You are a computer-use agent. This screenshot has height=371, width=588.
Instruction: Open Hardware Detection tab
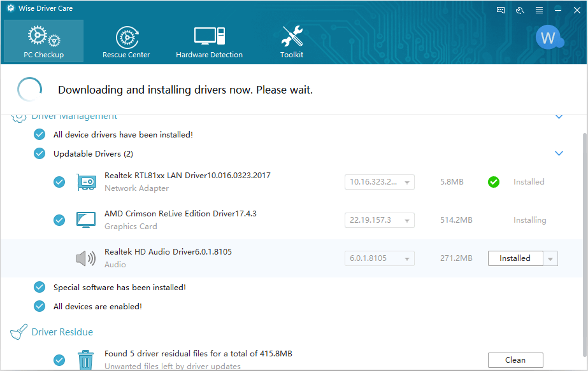click(x=209, y=41)
